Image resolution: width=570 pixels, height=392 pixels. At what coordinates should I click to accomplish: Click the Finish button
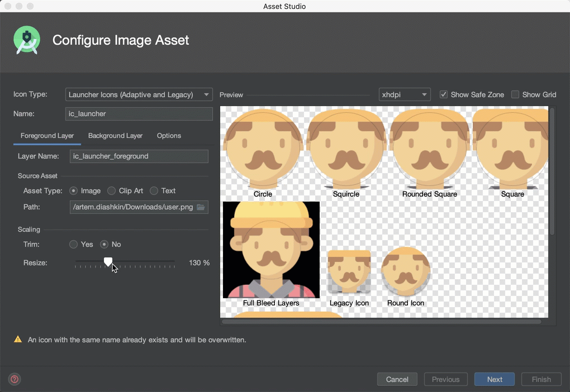pos(541,379)
